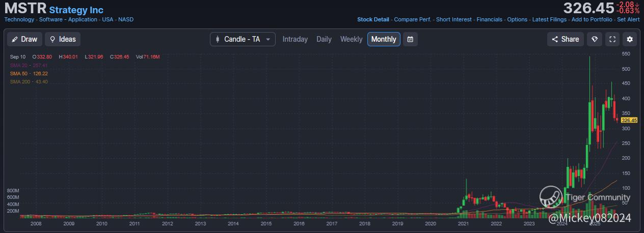Open the calendar date range picker
Screen dimensions: 644x233
click(410, 39)
